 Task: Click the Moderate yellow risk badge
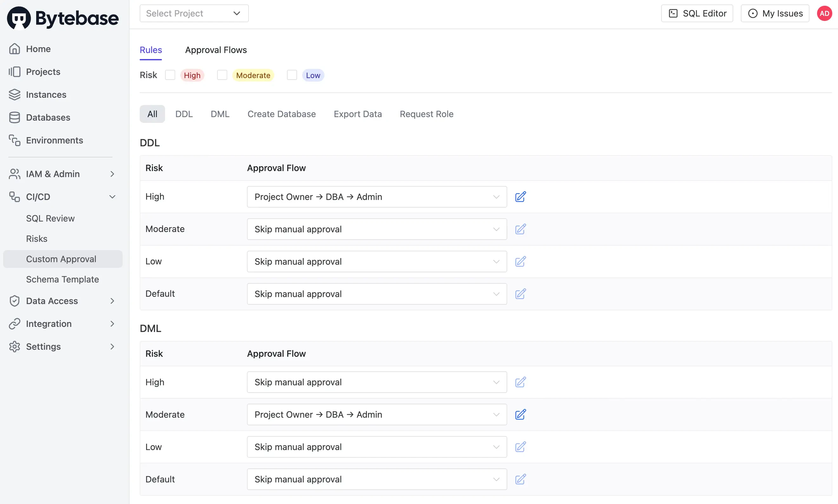click(x=253, y=75)
